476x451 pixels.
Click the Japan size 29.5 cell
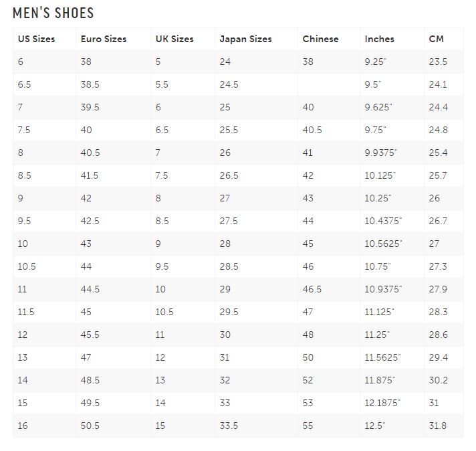[x=229, y=312]
